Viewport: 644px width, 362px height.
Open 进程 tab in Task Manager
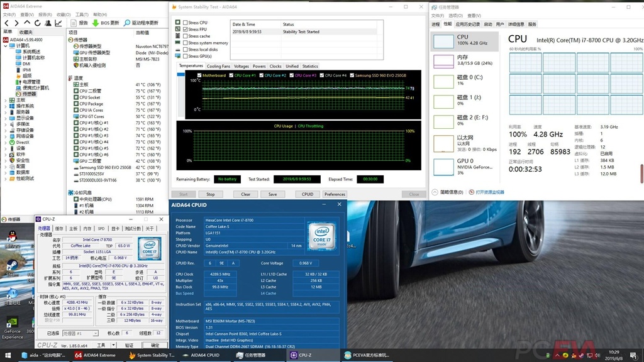click(436, 25)
